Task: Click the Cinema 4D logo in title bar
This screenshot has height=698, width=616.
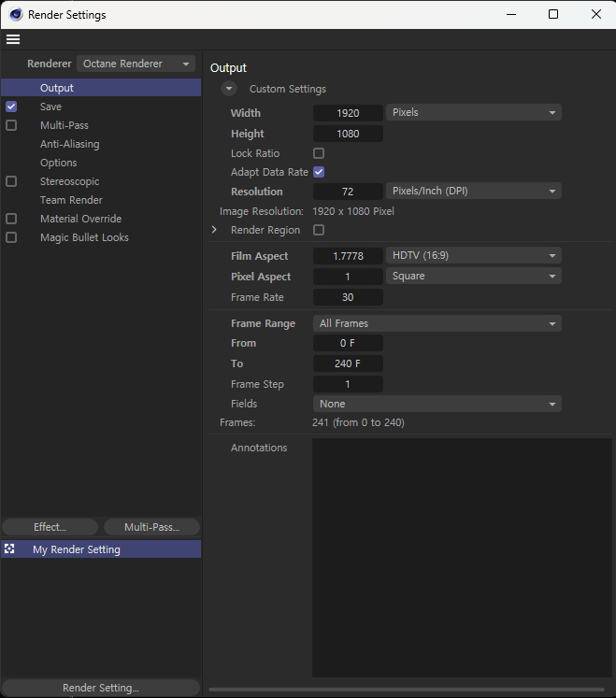Action: [16, 15]
